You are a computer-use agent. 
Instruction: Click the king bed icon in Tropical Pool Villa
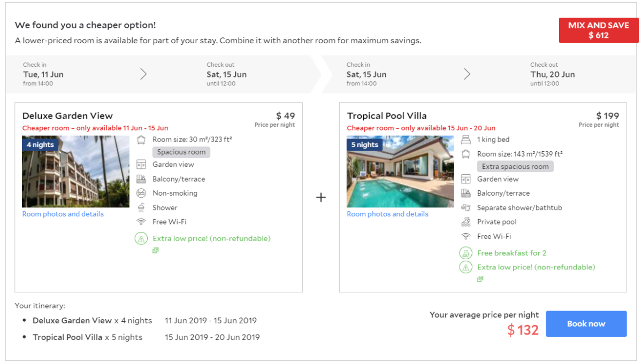click(x=466, y=140)
